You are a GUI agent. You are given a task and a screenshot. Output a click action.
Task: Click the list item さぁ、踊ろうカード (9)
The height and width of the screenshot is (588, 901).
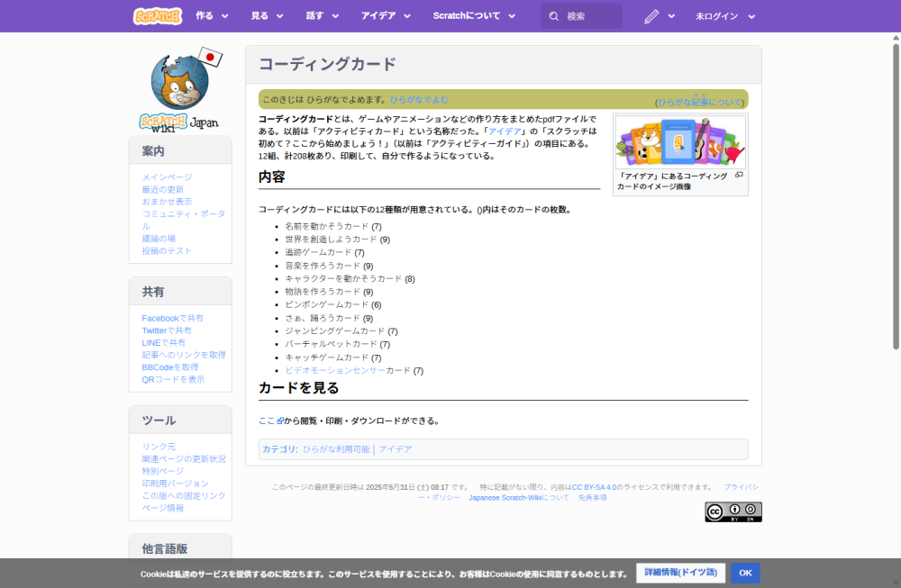pos(329,318)
